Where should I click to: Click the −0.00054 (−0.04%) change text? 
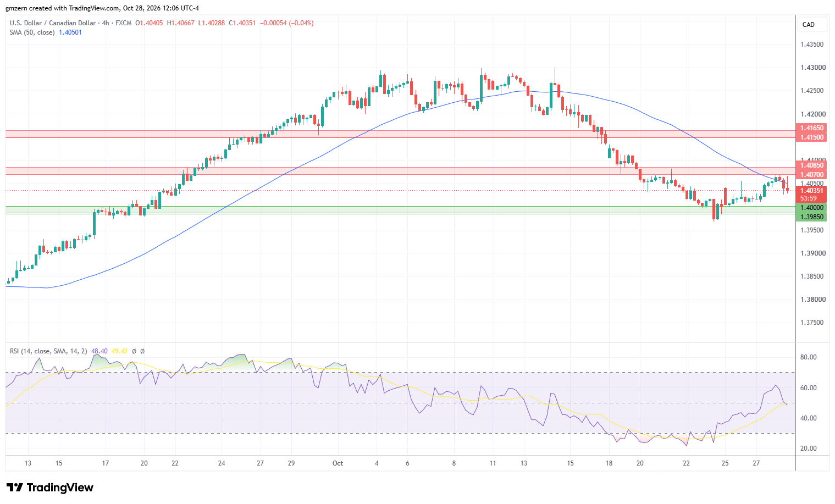coord(286,23)
